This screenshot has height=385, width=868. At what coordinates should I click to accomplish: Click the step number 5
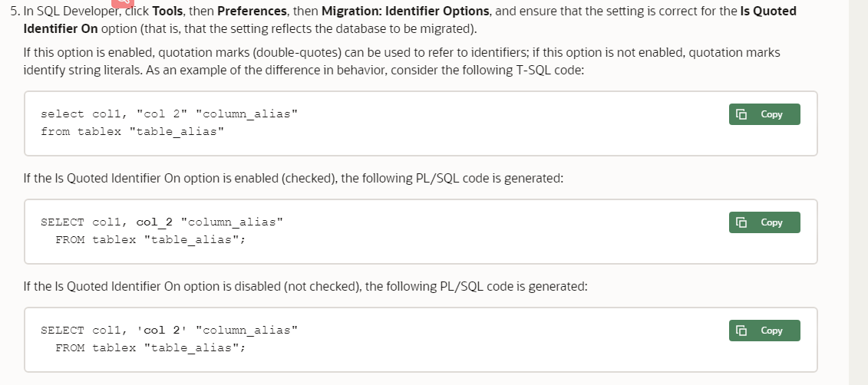click(14, 12)
